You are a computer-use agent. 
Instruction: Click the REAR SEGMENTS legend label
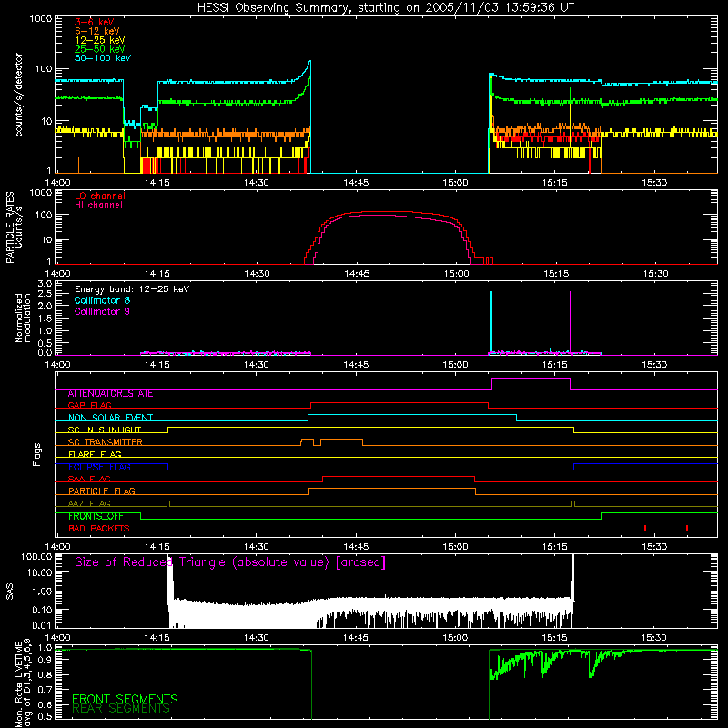pos(121,709)
